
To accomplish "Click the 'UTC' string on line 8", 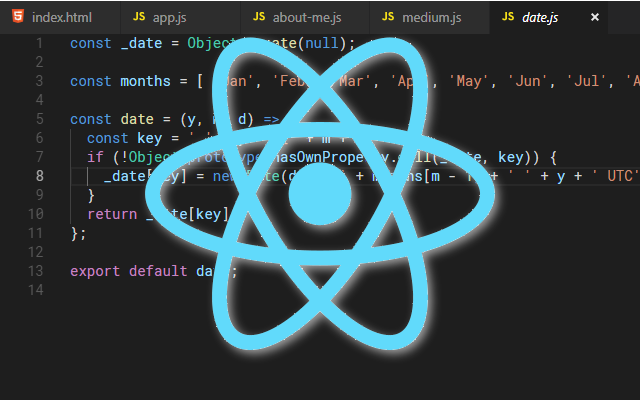I will click(616, 176).
